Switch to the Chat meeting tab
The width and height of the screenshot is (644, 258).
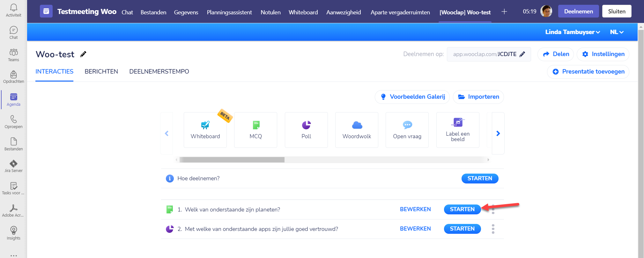click(x=127, y=12)
